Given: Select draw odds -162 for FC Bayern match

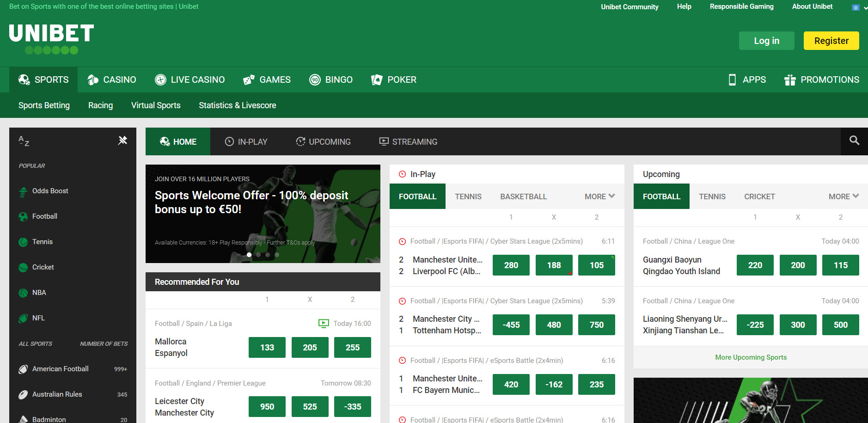Looking at the screenshot, I should (554, 385).
